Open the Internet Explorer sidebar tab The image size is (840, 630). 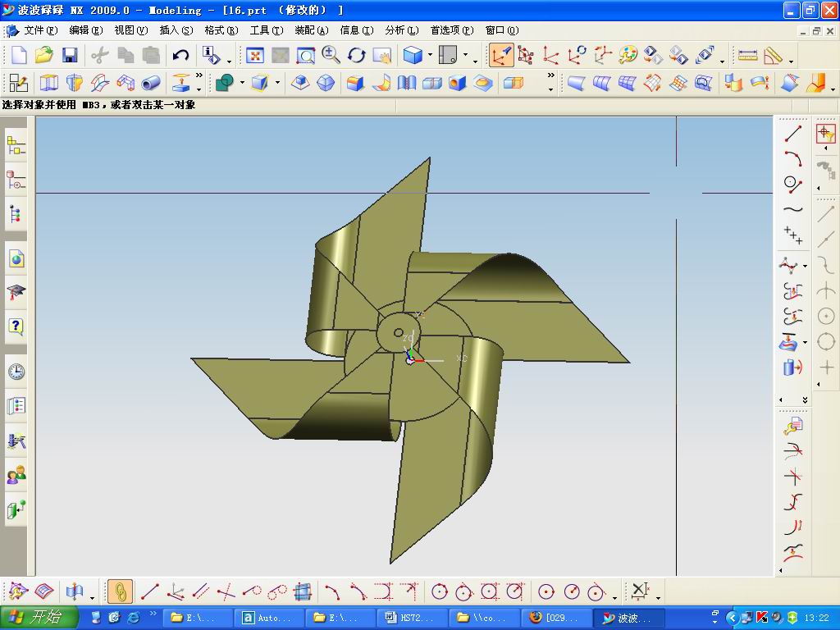tap(16, 258)
